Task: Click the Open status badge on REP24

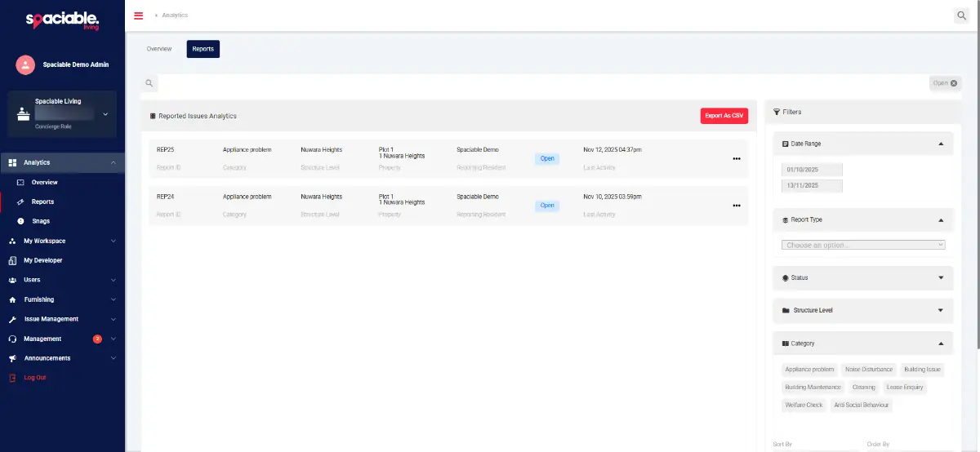Action: click(x=547, y=206)
